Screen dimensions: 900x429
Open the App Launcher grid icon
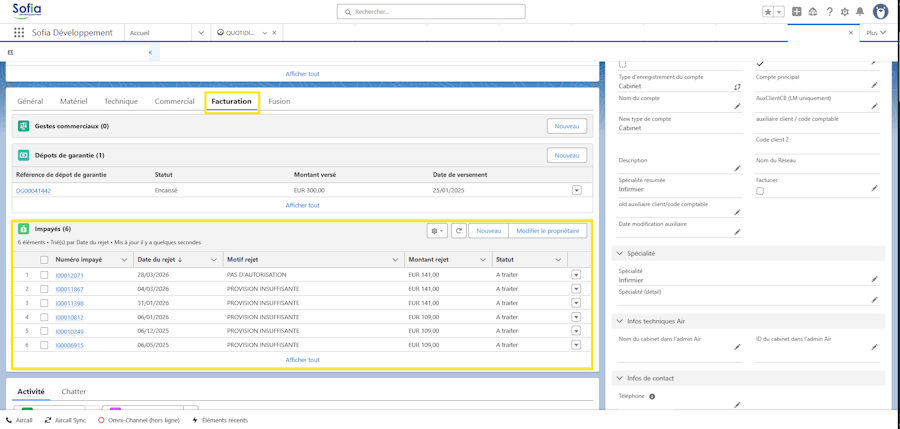pyautogui.click(x=19, y=33)
